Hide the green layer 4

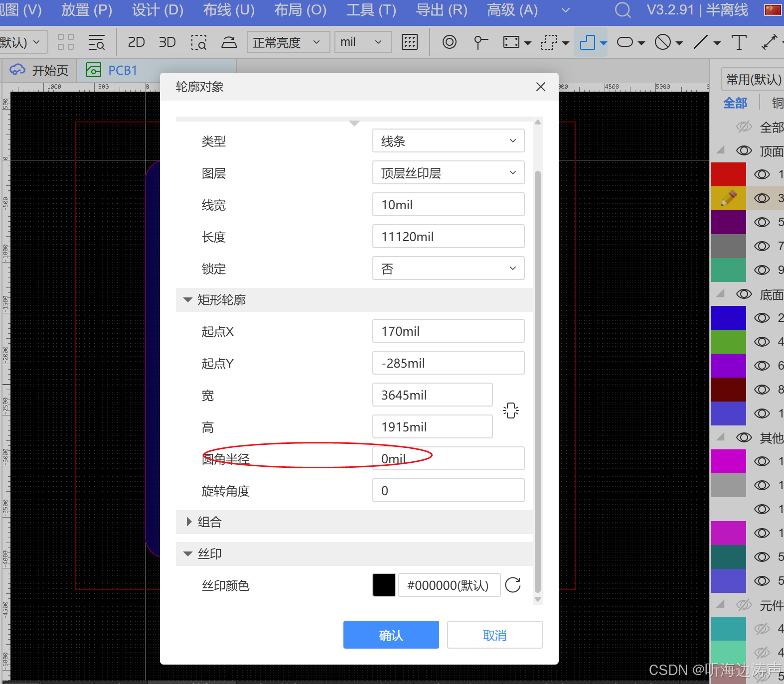click(762, 342)
